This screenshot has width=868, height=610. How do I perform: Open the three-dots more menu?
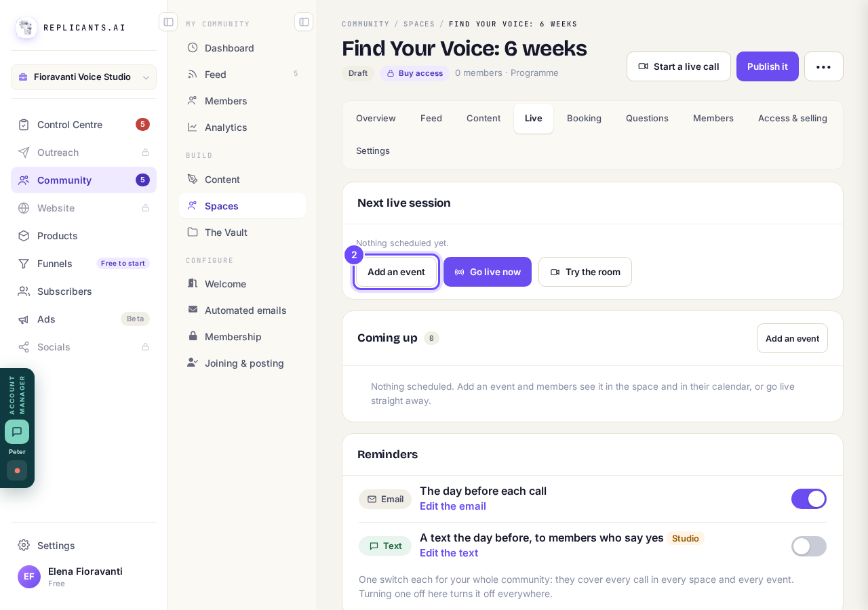824,66
